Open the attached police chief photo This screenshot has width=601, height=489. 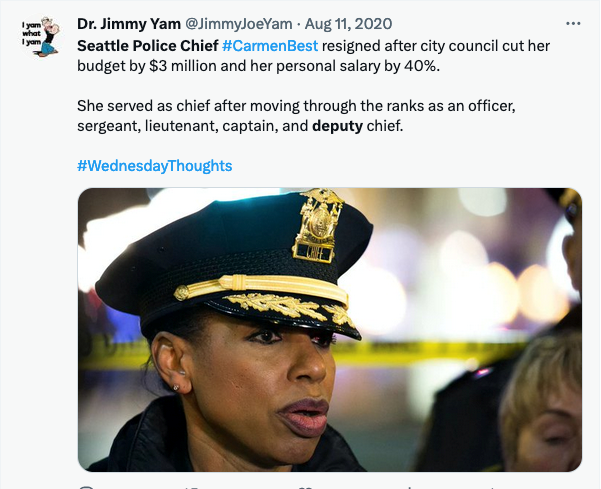[x=330, y=330]
